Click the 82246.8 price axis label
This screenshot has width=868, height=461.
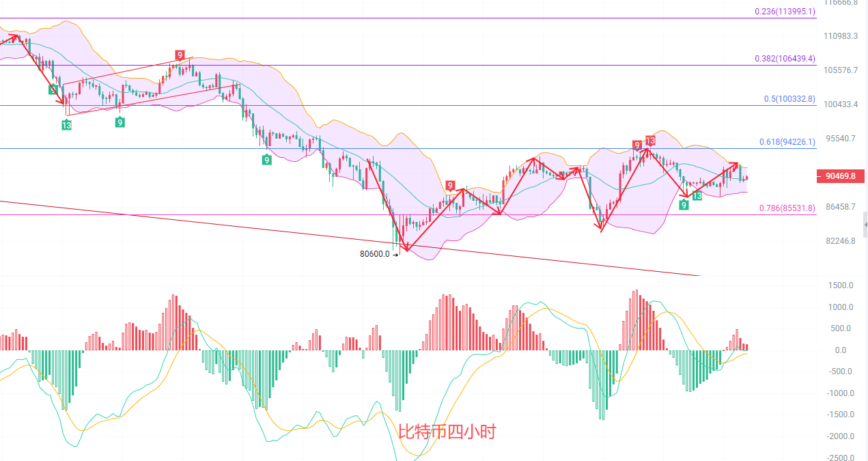click(x=840, y=241)
